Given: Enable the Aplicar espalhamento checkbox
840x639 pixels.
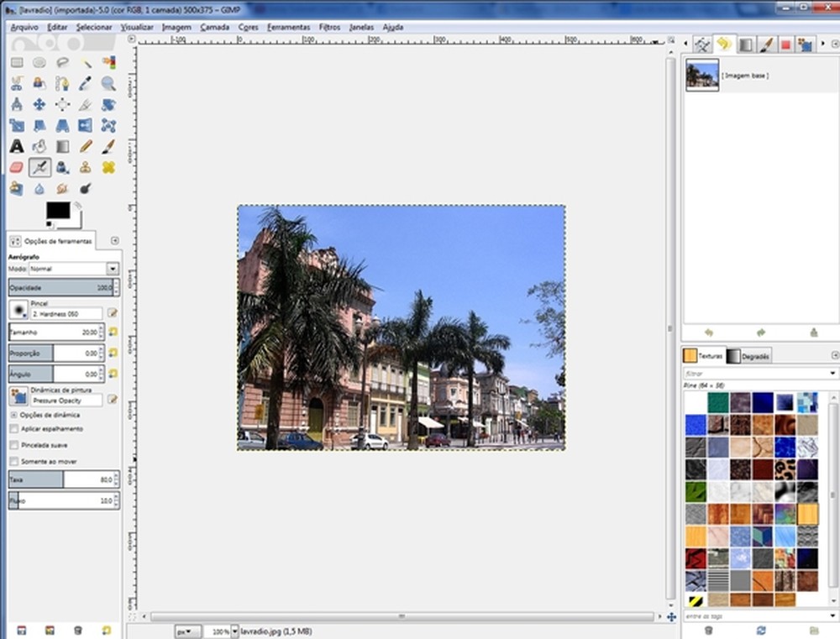Looking at the screenshot, I should pyautogui.click(x=13, y=428).
